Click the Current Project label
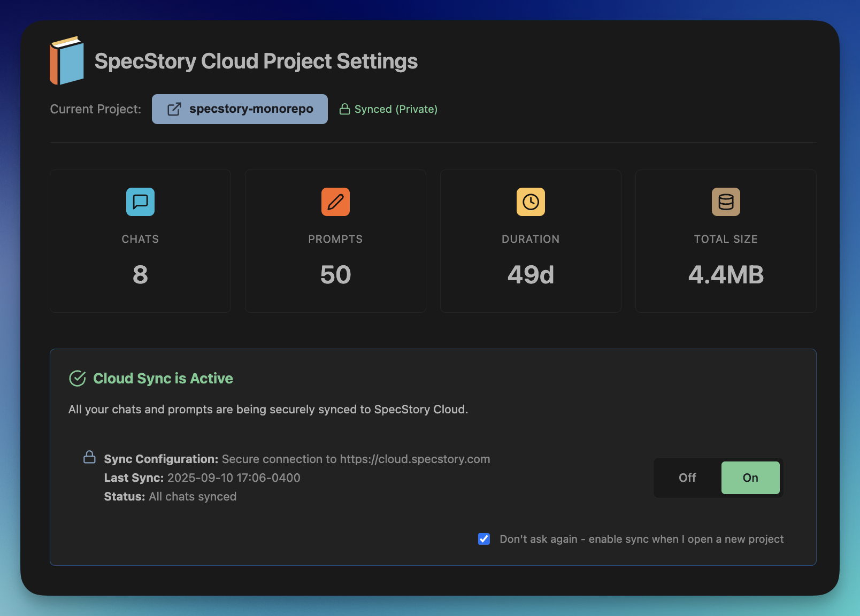This screenshot has width=860, height=616. pos(96,109)
